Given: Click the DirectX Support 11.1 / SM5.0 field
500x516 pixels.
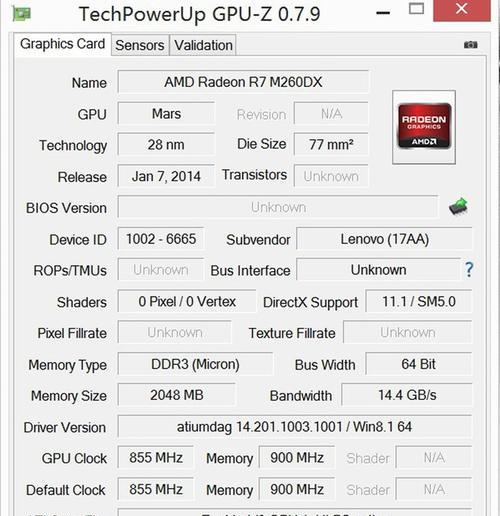Looking at the screenshot, I should pos(419,302).
